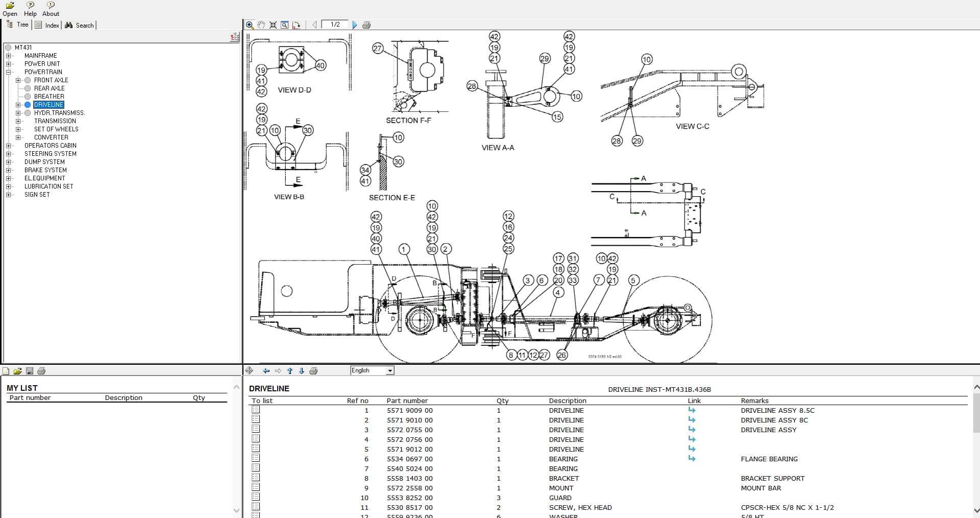Screen dimensions: 980x518
Task: Follow link arrow for part 5571 9010 00
Action: (692, 420)
